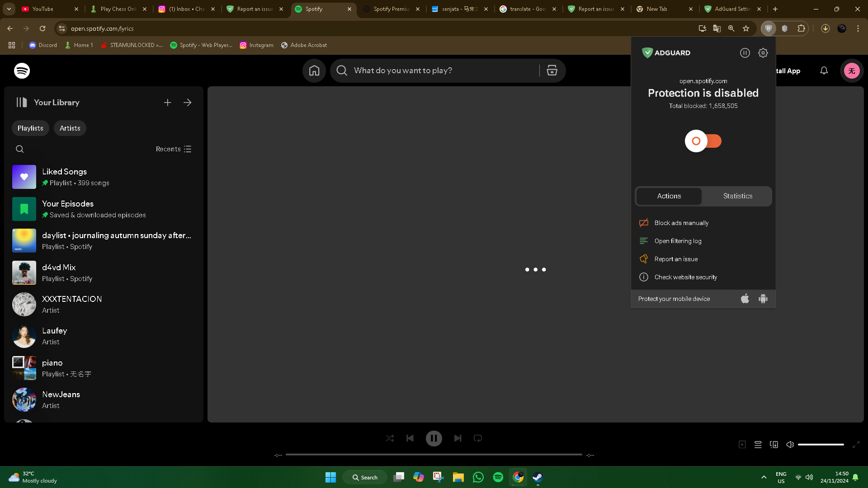Select the Spotify Premium browser tab
The width and height of the screenshot is (868, 488).
tap(391, 9)
